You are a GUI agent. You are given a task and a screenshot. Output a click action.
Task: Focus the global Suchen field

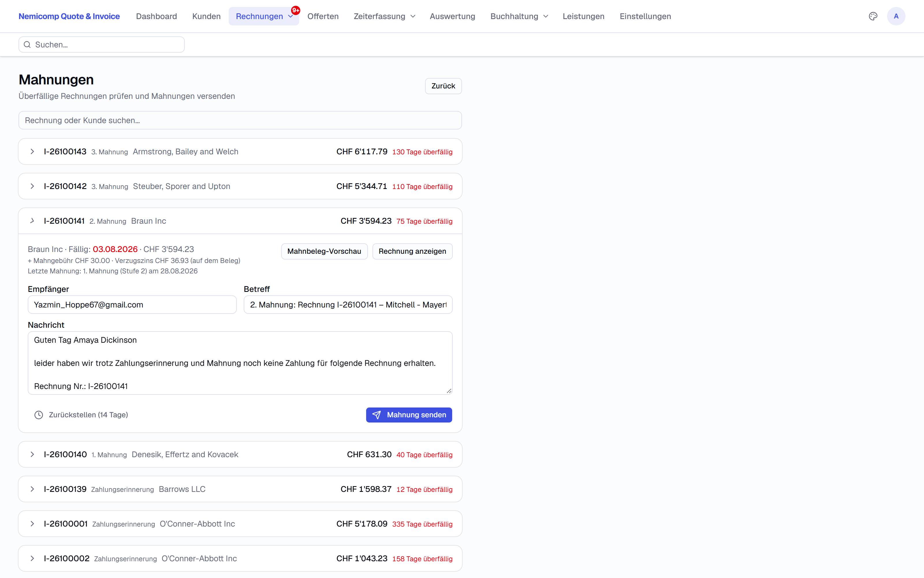pos(102,45)
